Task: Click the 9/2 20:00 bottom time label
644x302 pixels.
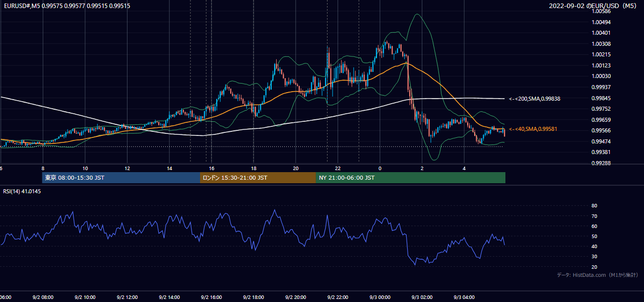Action: [295, 297]
